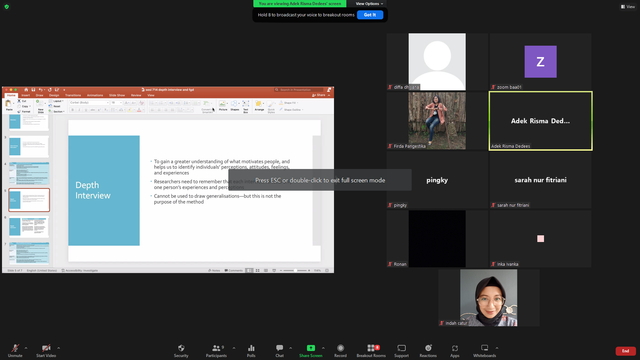Open the Security menu icon
The width and height of the screenshot is (640, 360).
[x=181, y=350]
